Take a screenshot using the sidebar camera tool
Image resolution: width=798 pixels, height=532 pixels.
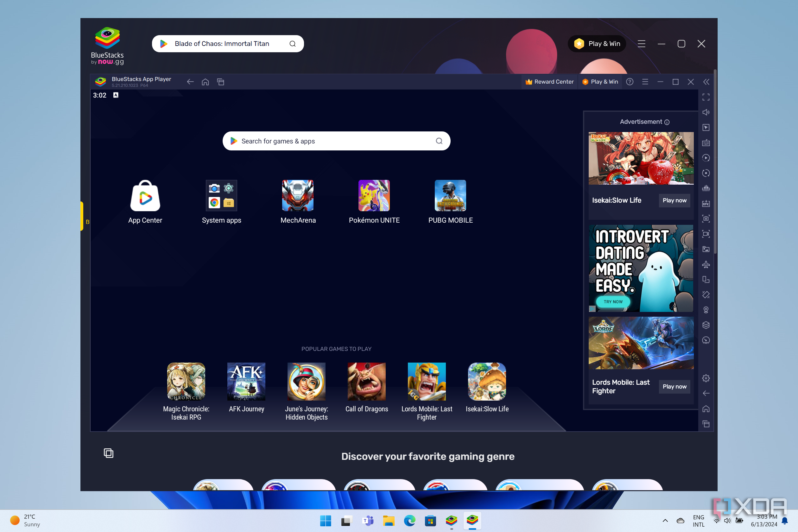click(706, 219)
